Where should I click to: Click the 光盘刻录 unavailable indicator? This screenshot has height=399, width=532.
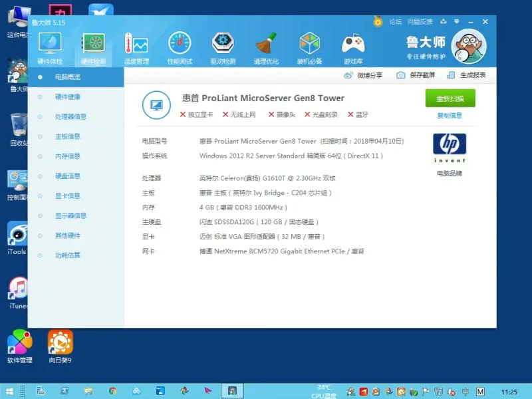[x=321, y=114]
